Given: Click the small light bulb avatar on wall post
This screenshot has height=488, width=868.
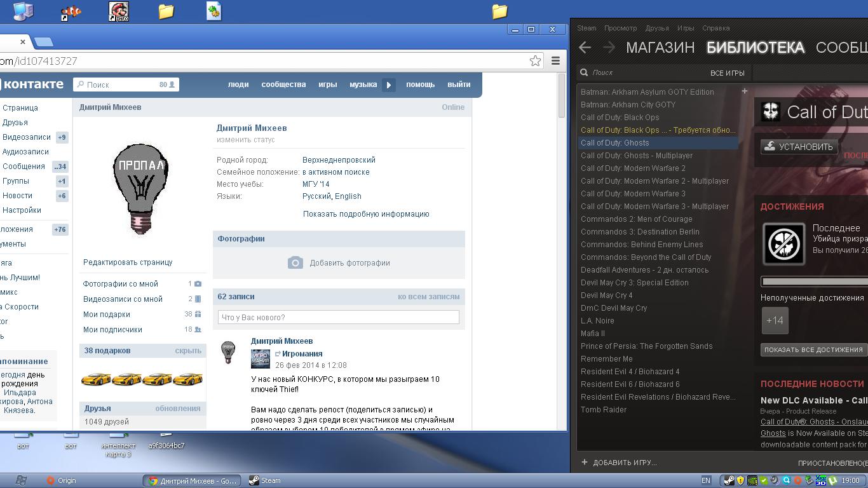Looking at the screenshot, I should [227, 352].
